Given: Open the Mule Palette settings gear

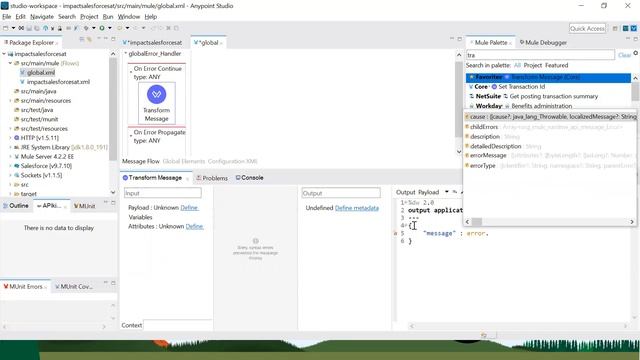Looking at the screenshot, I should tap(636, 53).
